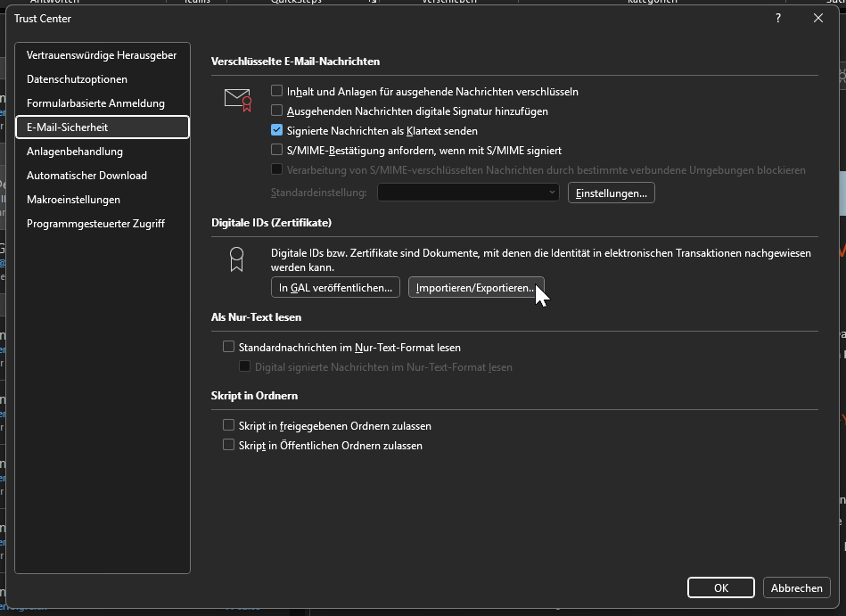The width and height of the screenshot is (846, 616).
Task: Open the Einstellungen... button
Action: (x=611, y=193)
